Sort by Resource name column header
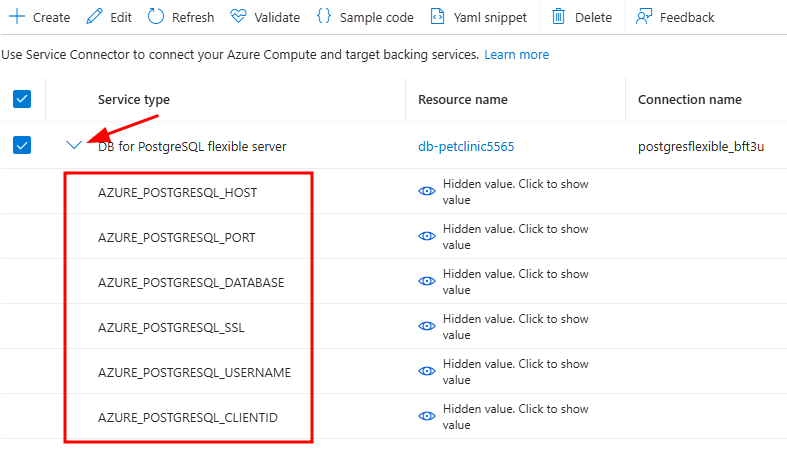 coord(463,99)
